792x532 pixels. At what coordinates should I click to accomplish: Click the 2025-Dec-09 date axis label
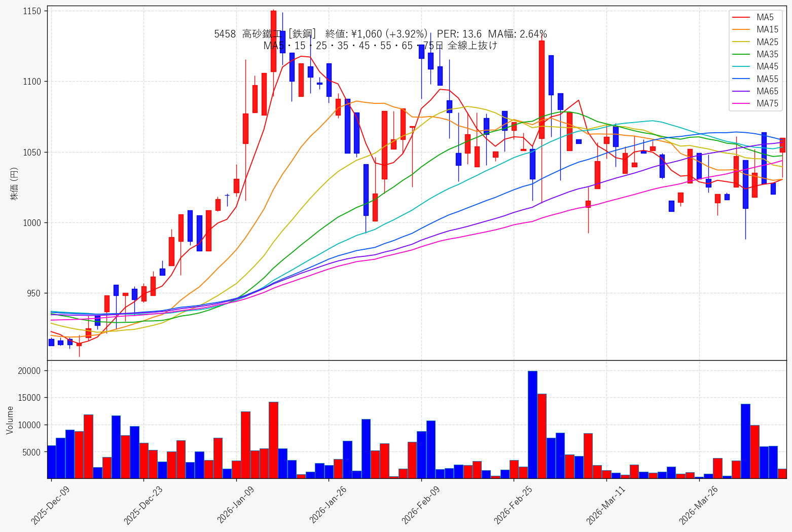tap(50, 505)
